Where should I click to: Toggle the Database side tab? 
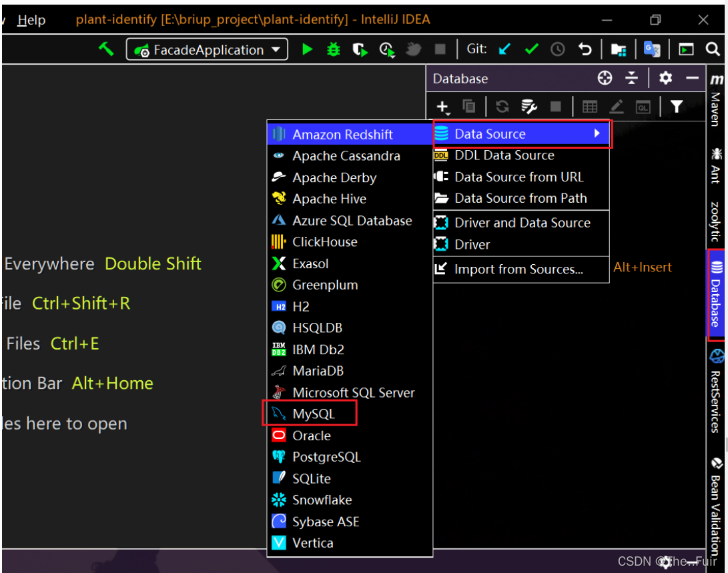[x=716, y=294]
